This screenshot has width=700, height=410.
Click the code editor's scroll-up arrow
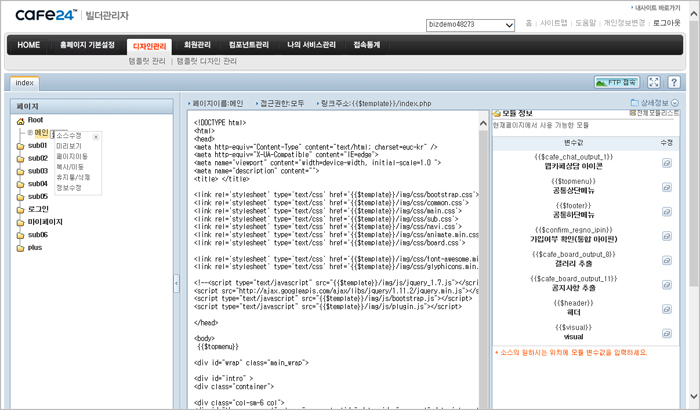click(x=483, y=124)
